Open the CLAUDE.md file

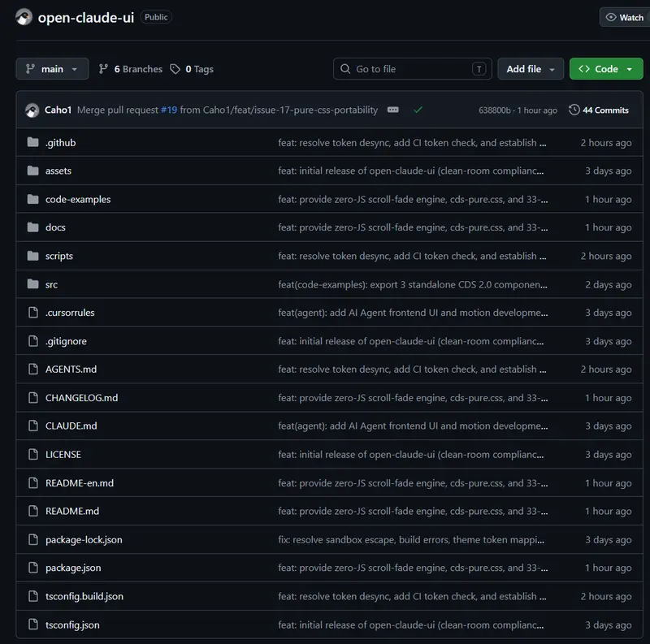pos(71,426)
